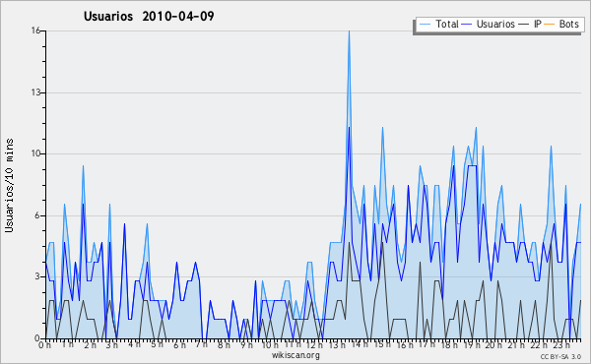
Task: Click the '20 h' x-axis label
Action: (493, 345)
